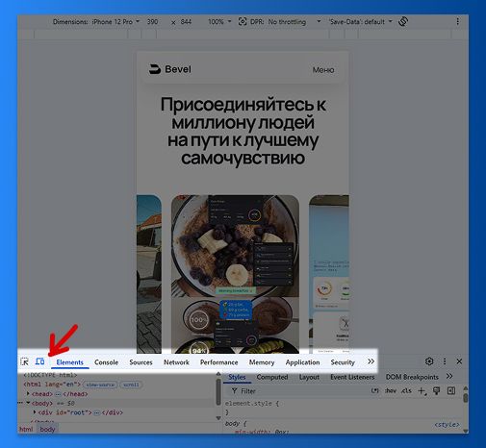Open the Network tab

coord(176,362)
